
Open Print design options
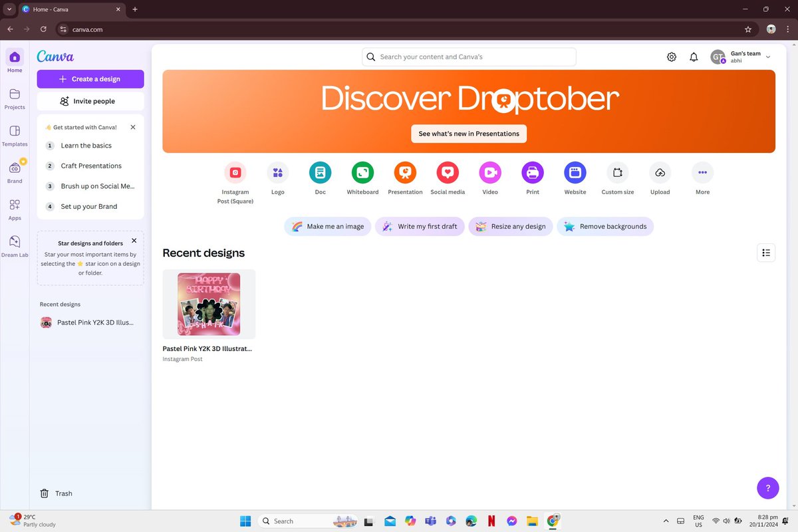click(x=533, y=172)
